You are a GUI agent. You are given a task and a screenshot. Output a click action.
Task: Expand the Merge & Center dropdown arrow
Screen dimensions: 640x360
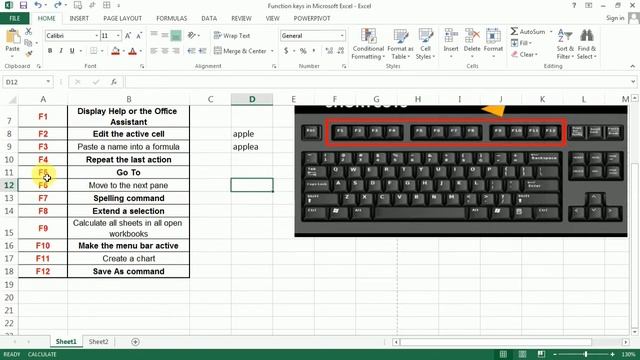(x=272, y=51)
